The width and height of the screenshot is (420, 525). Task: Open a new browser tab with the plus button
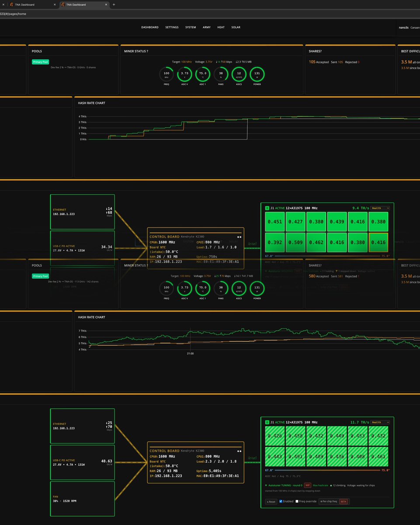[114, 4]
